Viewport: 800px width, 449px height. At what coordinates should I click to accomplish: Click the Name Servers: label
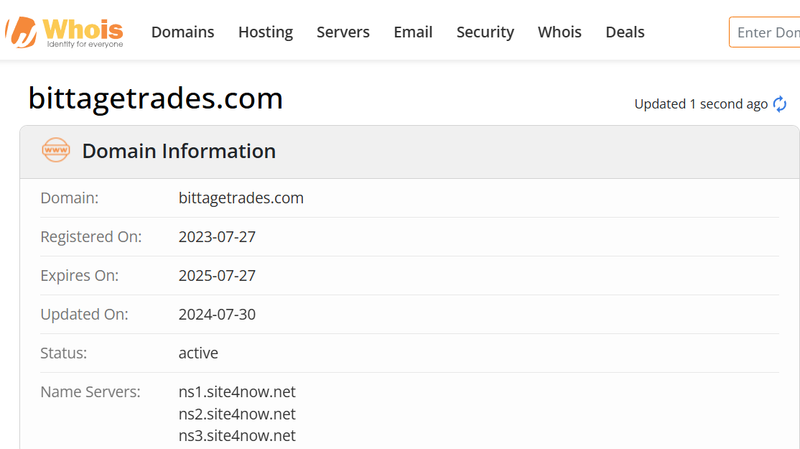pyautogui.click(x=90, y=392)
